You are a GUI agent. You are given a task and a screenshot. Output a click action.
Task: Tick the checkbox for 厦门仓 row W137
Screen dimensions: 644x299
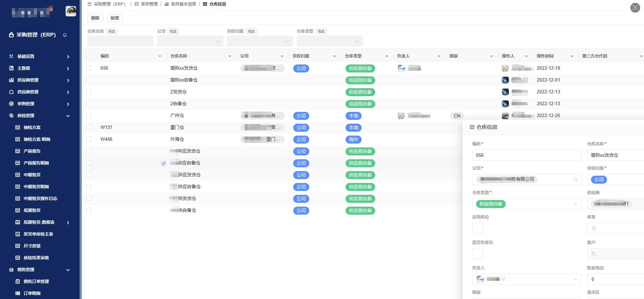tap(89, 128)
